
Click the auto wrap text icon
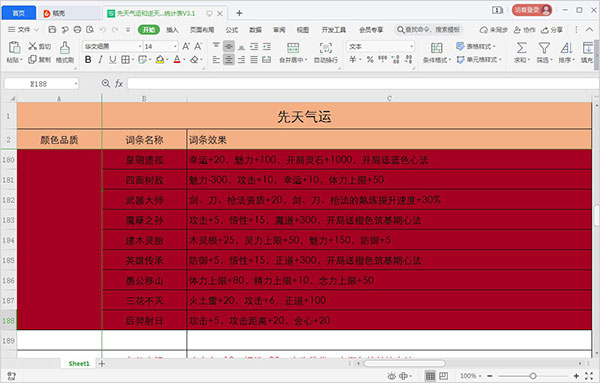pyautogui.click(x=326, y=48)
